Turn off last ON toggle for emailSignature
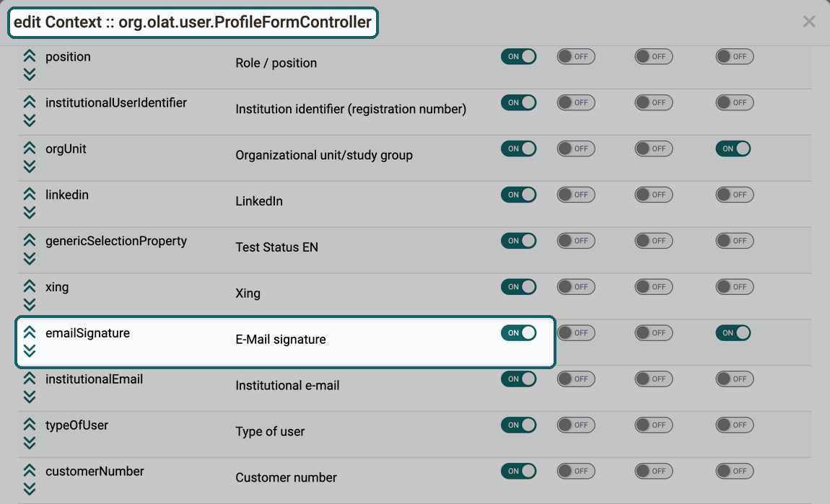 pos(733,332)
